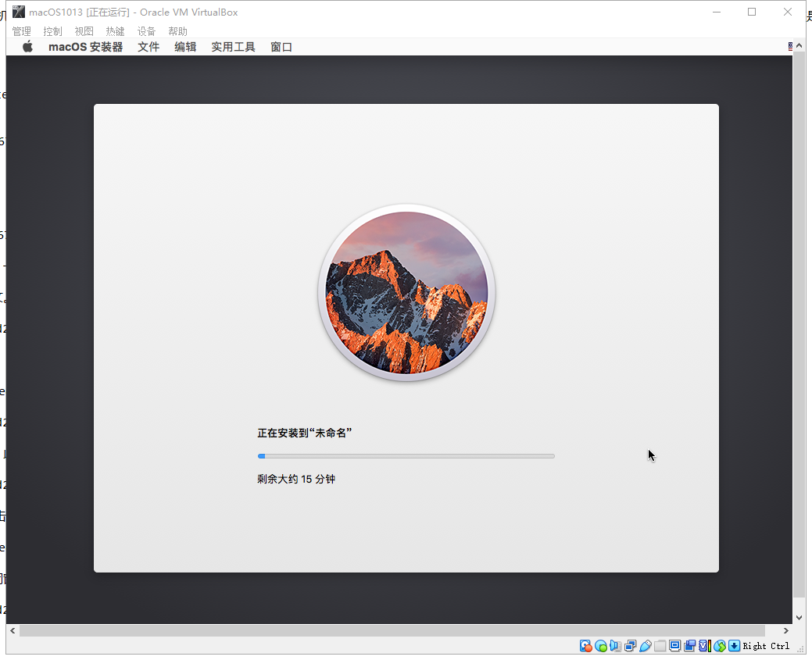Click the vertical scrollbar track
The image size is (812, 660).
click(799, 331)
